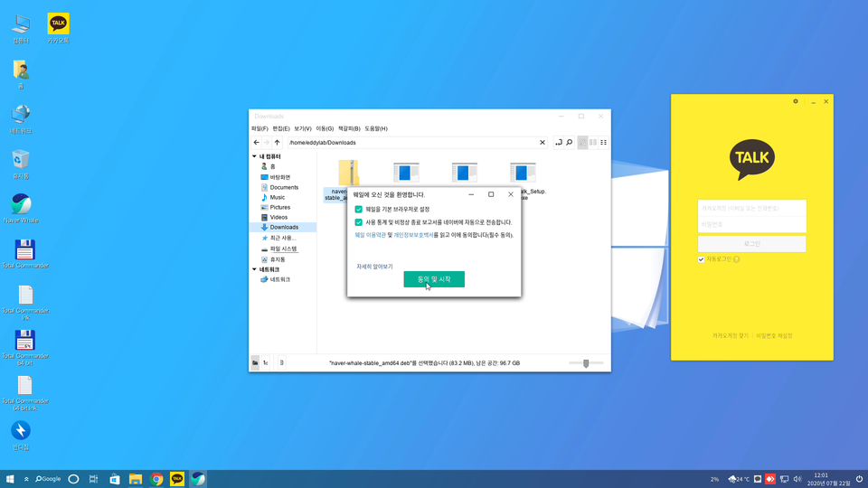
Task: Uncheck the usage statistics report checkbox
Action: click(x=358, y=222)
